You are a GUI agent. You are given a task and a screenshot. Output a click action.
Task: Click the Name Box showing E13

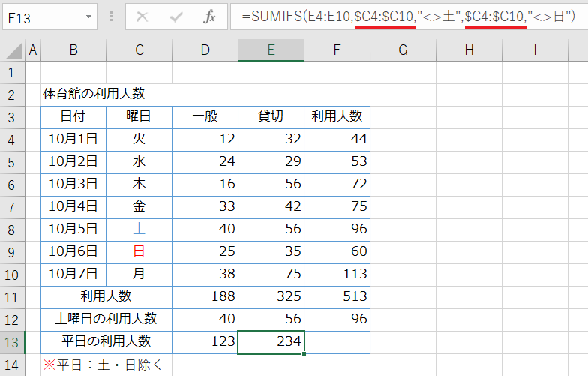click(x=49, y=17)
